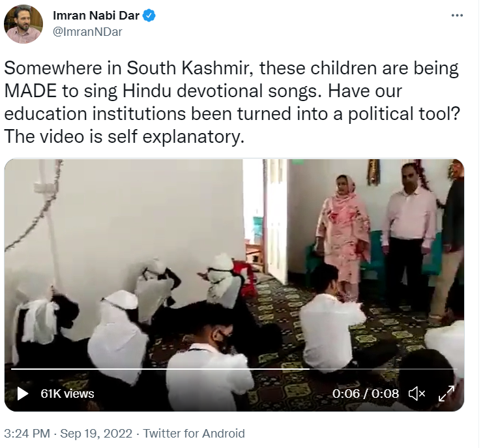Open the tweet's more options menu
Screen dimensions: 483x448
click(457, 15)
